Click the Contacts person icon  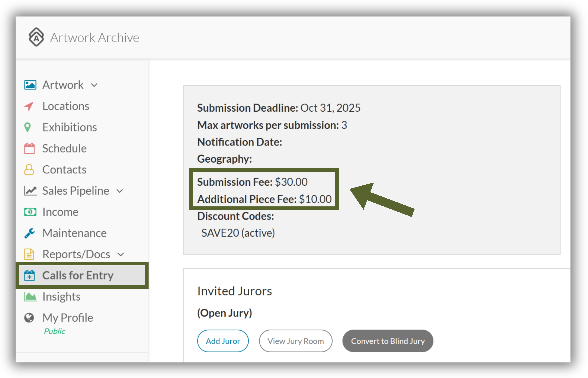pyautogui.click(x=29, y=170)
